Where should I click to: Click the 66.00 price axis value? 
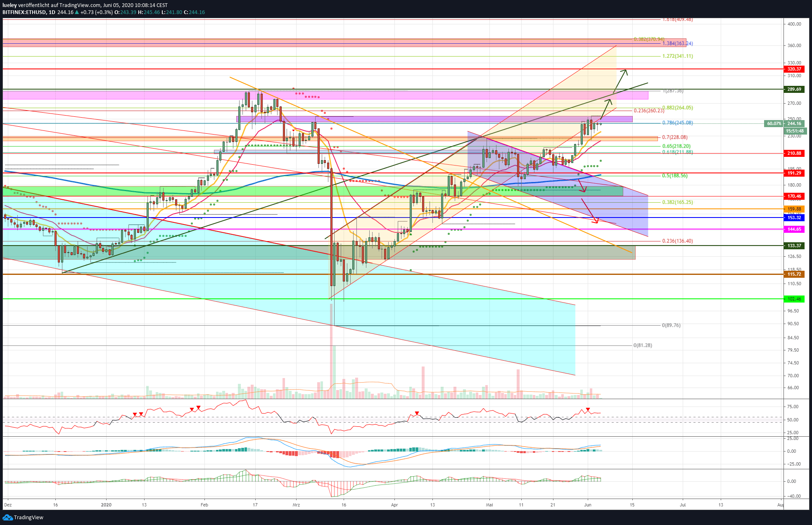[793, 388]
